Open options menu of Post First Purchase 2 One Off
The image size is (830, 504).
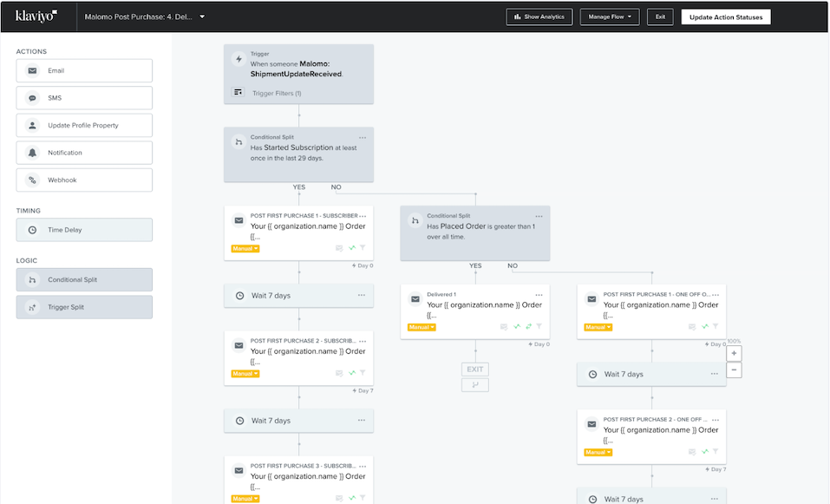click(x=716, y=420)
